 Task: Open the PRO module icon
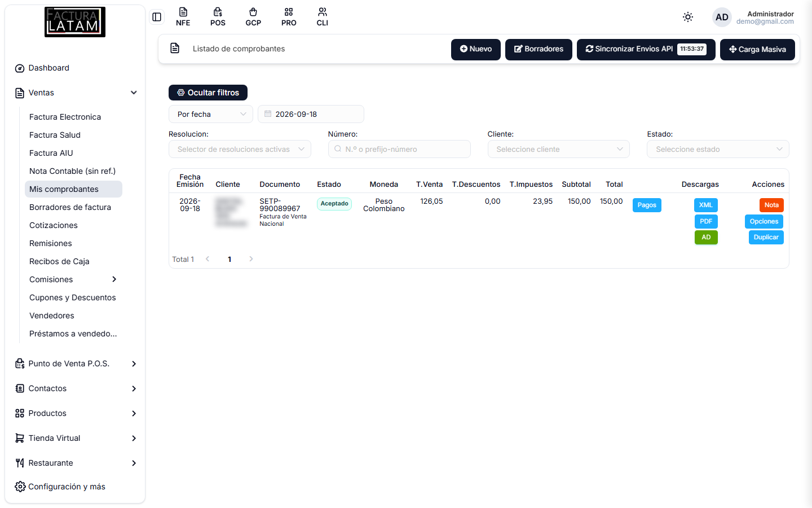(x=289, y=17)
